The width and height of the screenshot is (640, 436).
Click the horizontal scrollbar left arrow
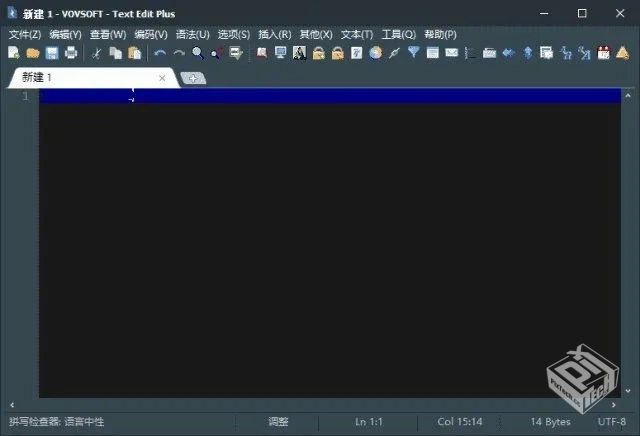coord(12,405)
